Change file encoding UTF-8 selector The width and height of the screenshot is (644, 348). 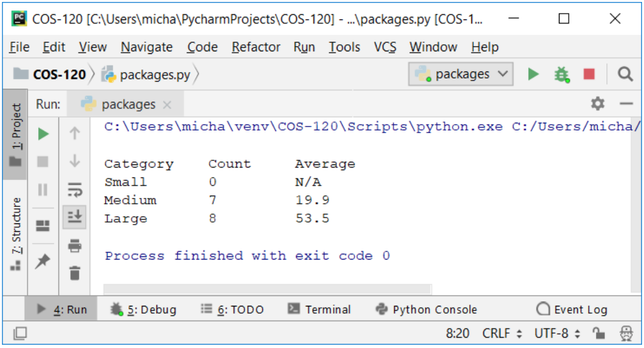click(x=558, y=333)
